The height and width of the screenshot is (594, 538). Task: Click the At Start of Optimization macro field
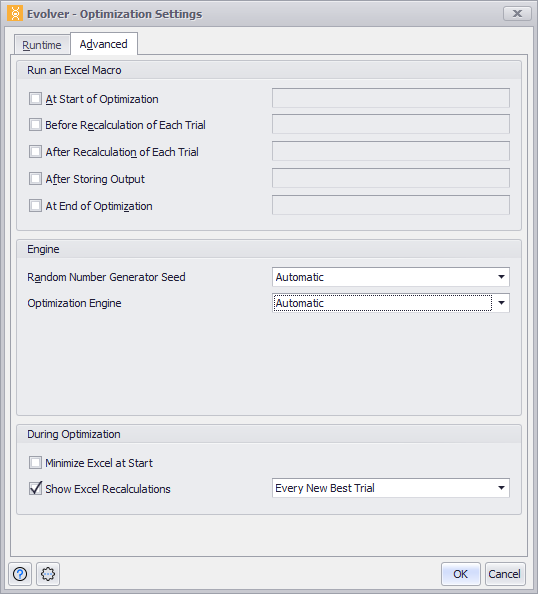391,98
